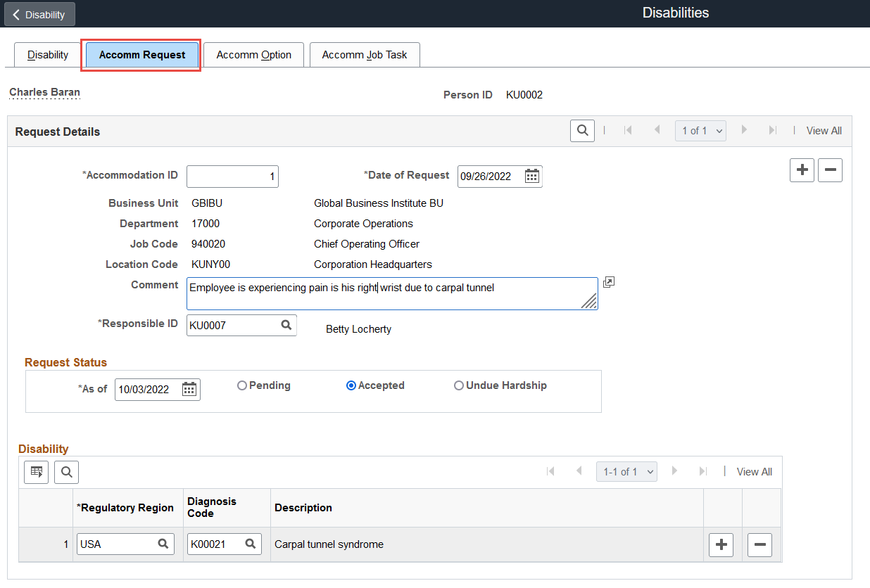Image resolution: width=870 pixels, height=588 pixels.
Task: Click the Charles Baran name link
Action: coord(44,92)
